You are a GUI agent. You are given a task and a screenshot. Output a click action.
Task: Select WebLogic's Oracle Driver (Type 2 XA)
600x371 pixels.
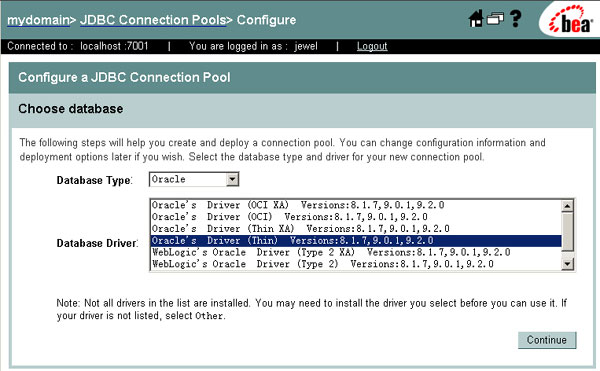tap(356, 252)
